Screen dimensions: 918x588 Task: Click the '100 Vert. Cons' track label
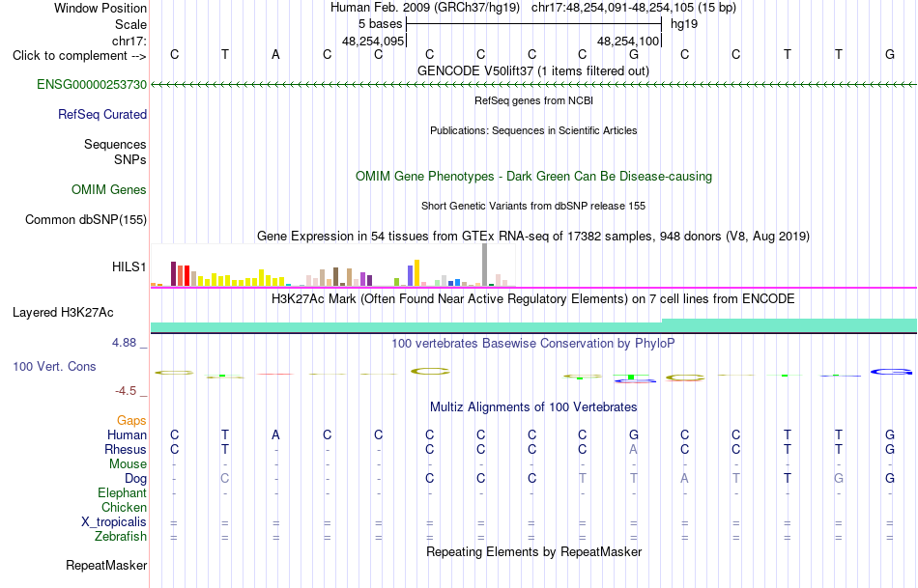click(54, 366)
